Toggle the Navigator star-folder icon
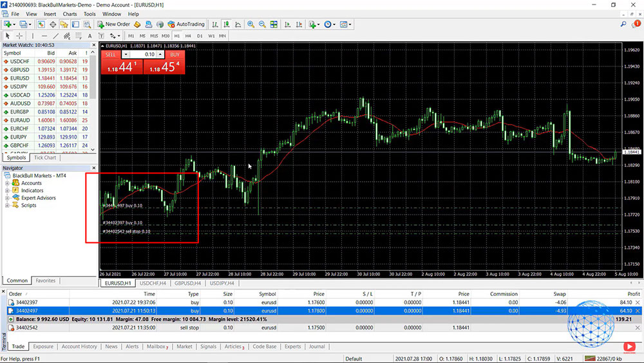Screen dimensions: 644x363 64,25
